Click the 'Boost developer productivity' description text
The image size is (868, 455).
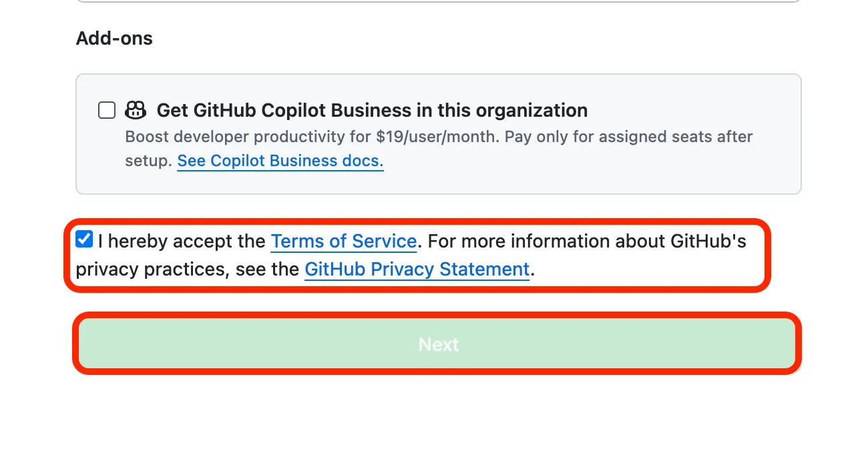[247, 137]
